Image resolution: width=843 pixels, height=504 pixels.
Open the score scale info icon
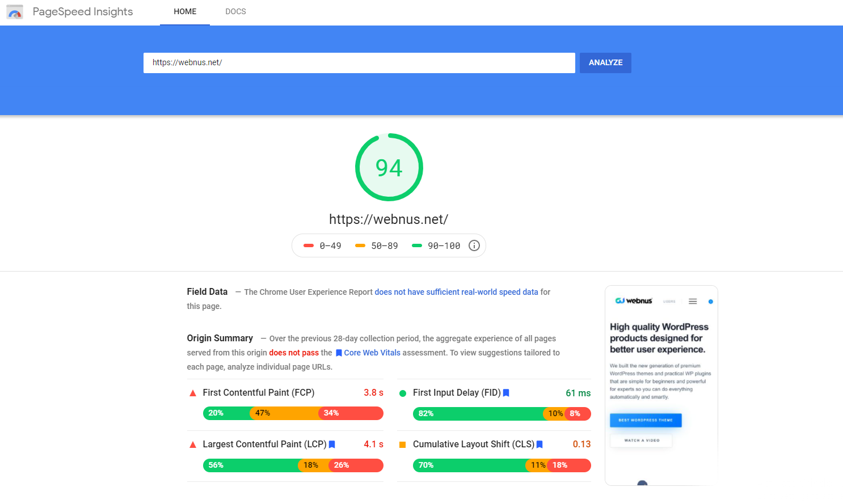tap(474, 245)
